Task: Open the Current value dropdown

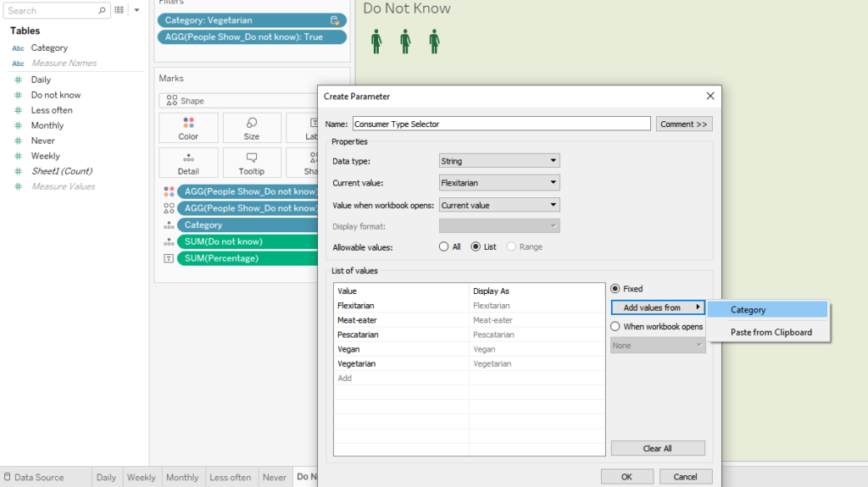Action: click(499, 183)
